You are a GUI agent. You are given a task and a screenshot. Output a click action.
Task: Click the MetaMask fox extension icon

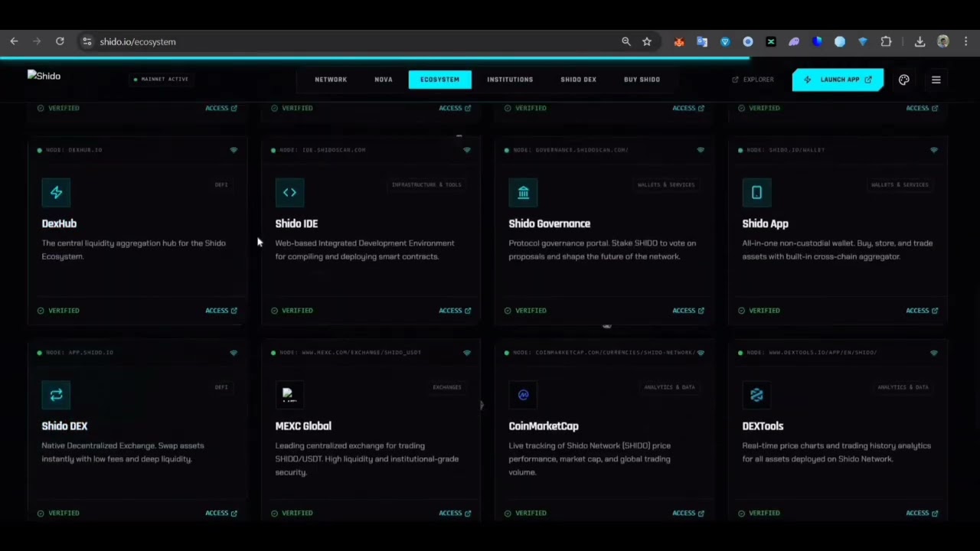(x=679, y=42)
